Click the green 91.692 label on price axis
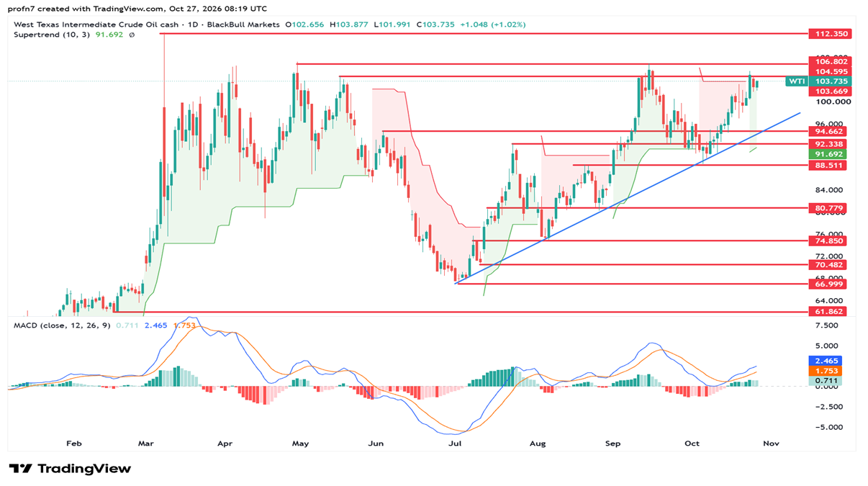Viewport: 868px width, 486px height. [x=827, y=154]
